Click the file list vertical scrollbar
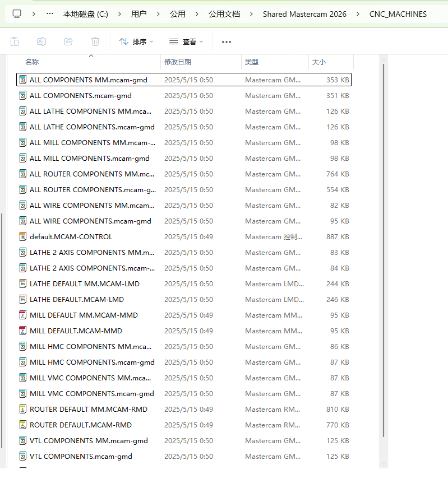 tap(383, 250)
